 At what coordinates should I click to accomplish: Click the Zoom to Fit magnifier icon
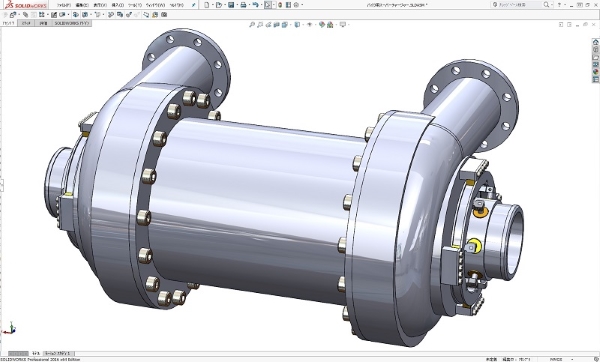(x=252, y=24)
